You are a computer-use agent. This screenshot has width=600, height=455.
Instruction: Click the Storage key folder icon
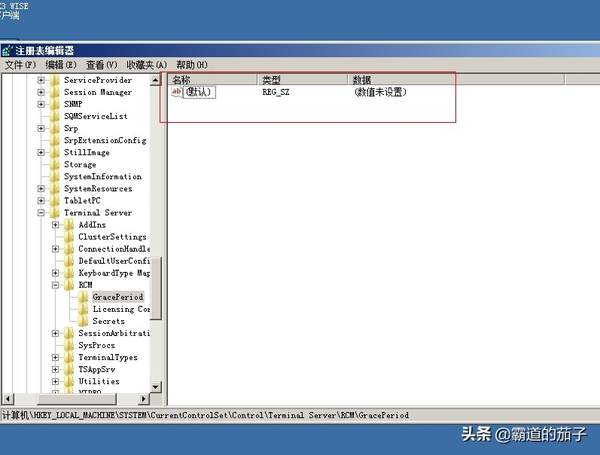coord(55,165)
